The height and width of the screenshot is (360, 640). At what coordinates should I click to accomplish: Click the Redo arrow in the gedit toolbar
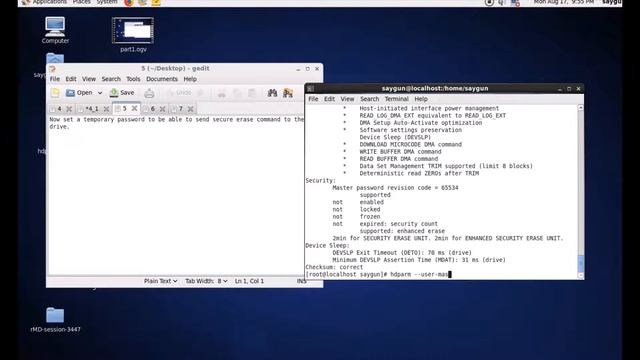(201, 93)
